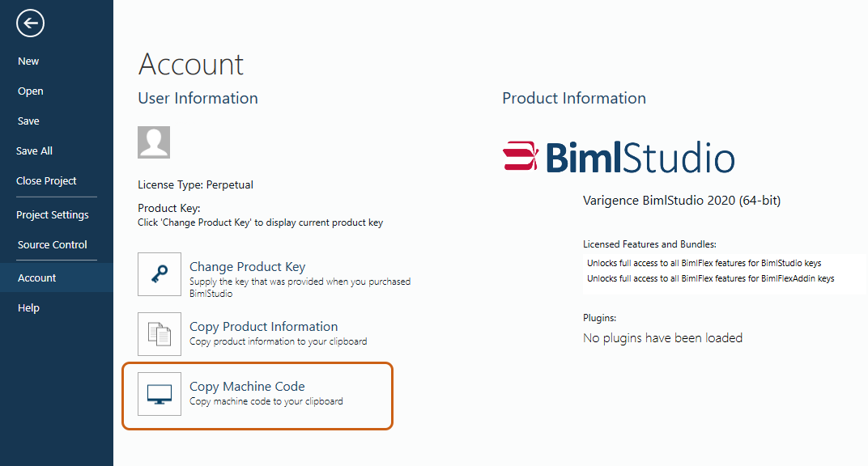The image size is (868, 466).
Task: Click the documents icon for Copy Product Information
Action: (x=160, y=334)
